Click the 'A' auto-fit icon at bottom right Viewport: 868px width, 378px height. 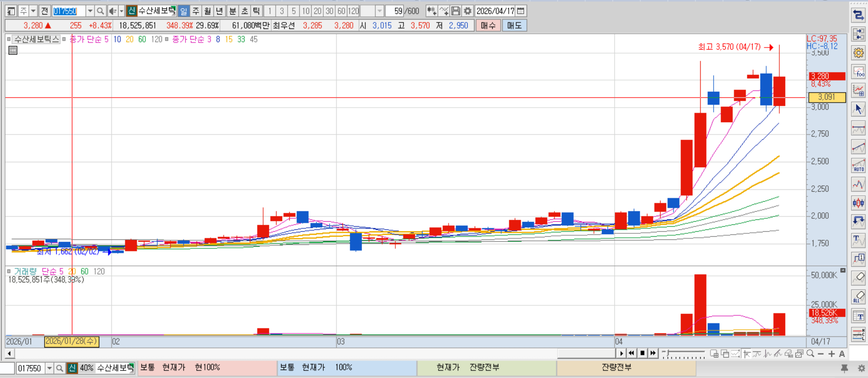pos(842,353)
